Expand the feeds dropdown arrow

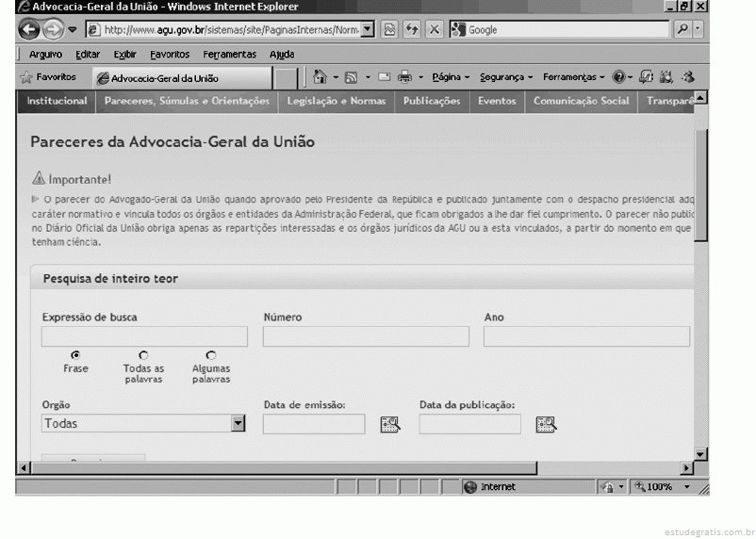368,77
